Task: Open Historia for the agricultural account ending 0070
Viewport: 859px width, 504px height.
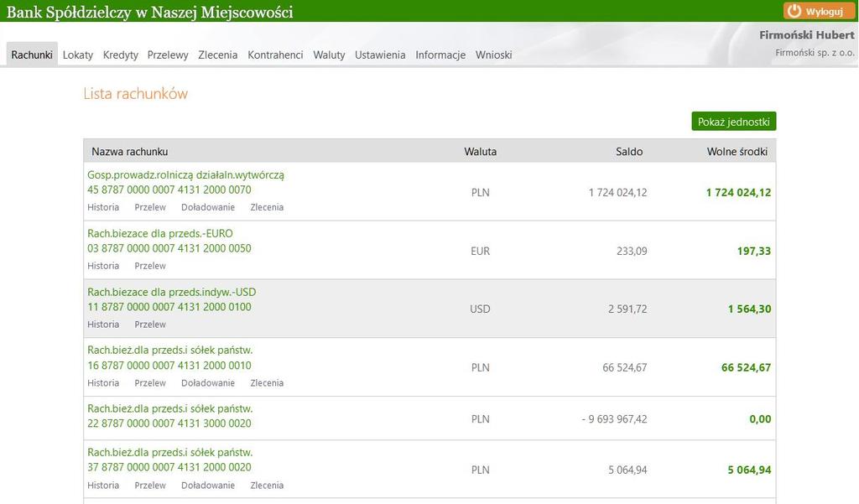Action: [x=103, y=207]
